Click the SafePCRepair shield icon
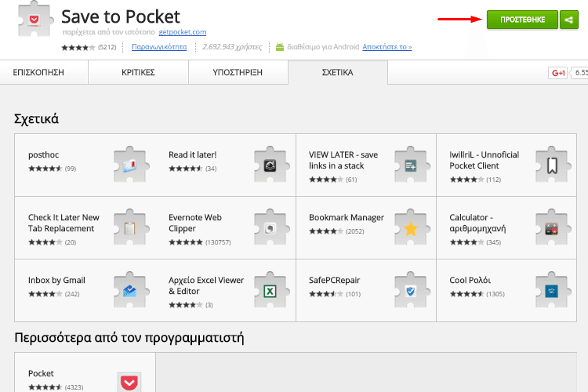 click(411, 290)
